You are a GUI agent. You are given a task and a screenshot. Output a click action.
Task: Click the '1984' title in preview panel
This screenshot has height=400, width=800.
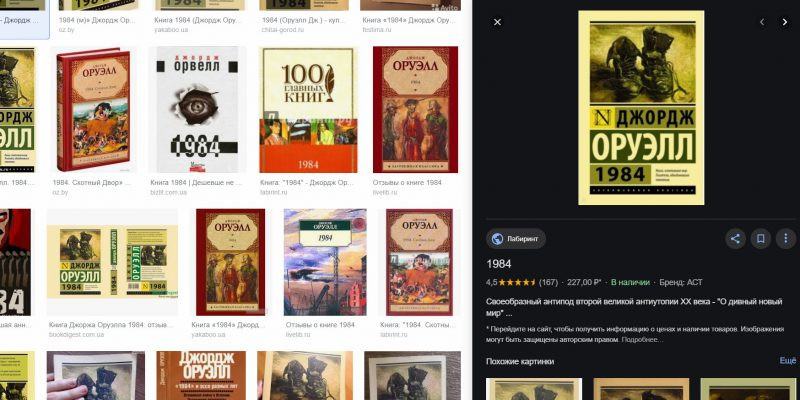point(499,264)
